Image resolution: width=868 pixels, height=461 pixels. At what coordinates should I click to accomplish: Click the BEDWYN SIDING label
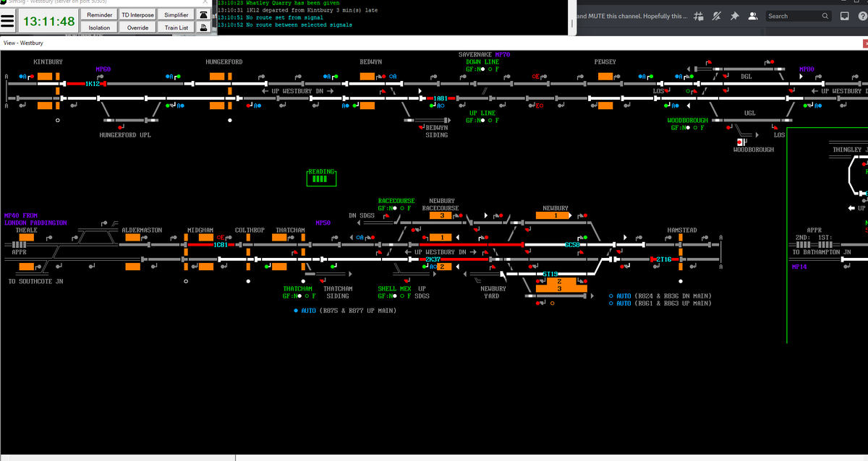(436, 132)
